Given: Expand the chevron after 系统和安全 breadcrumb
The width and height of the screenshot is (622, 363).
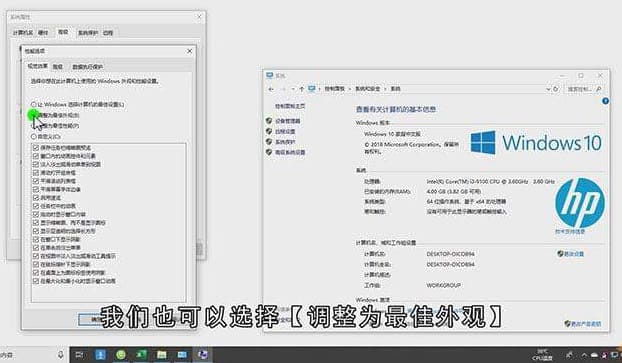Looking at the screenshot, I should point(385,89).
